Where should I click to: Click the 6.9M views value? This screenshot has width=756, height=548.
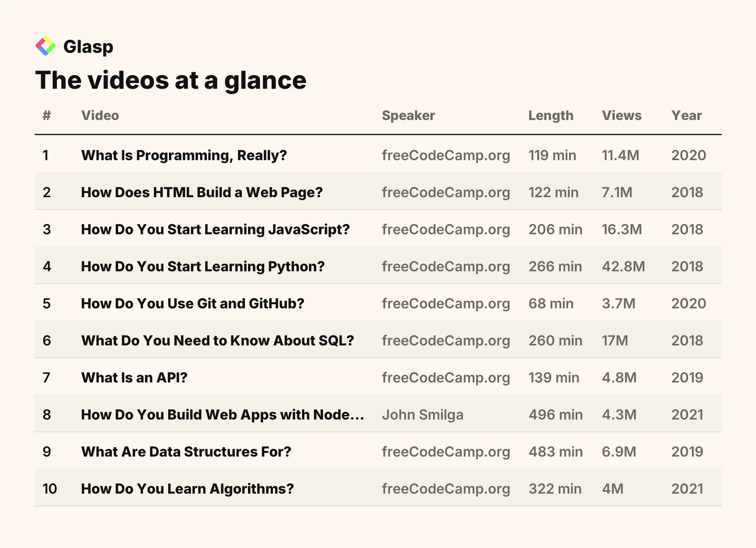pos(619,452)
